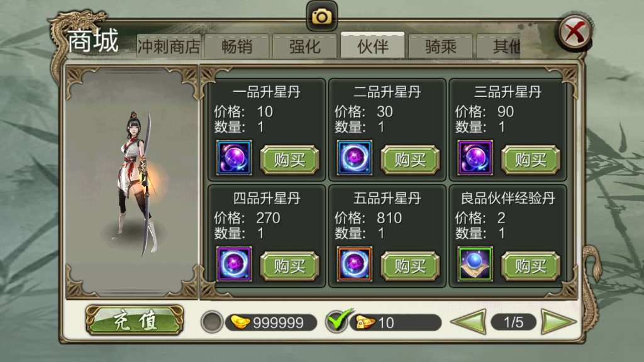Open the 充值 recharge button
The image size is (644, 362).
point(135,321)
